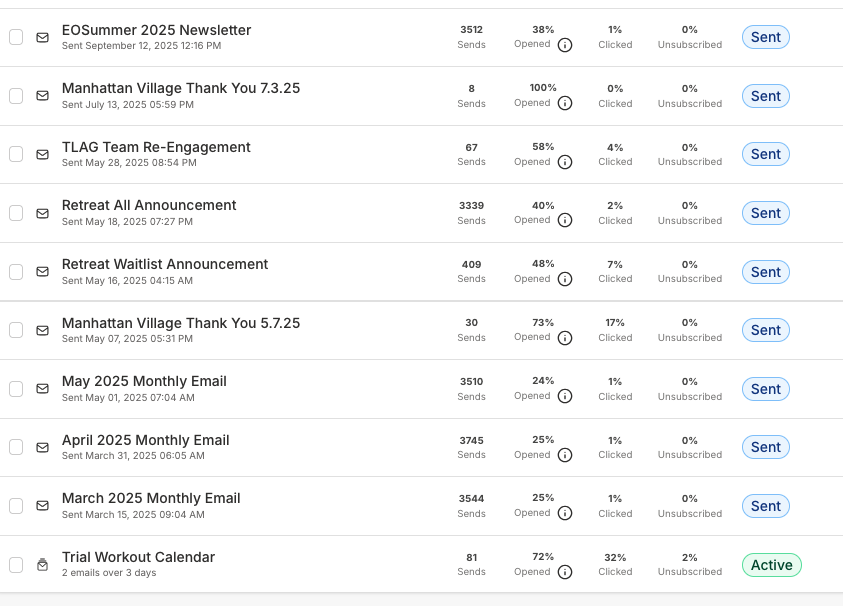Open the TLAG Team Re-Engagement campaign
Screen dimensions: 843x606
click(156, 147)
